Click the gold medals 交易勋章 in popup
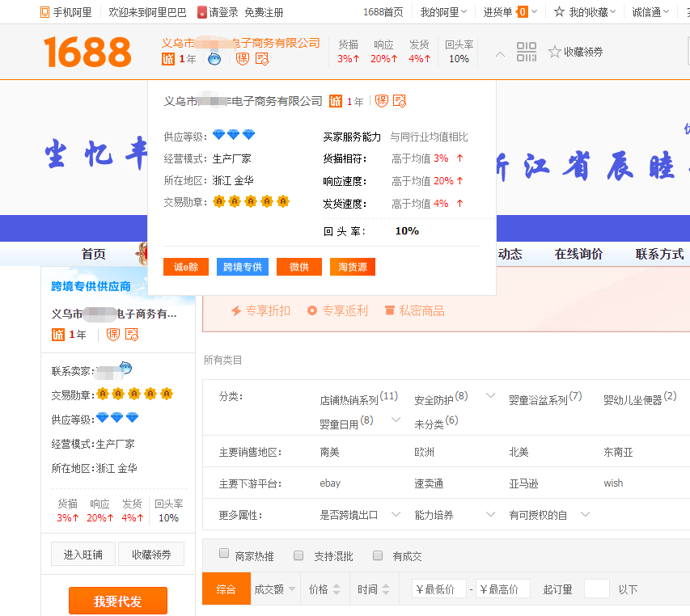 251,201
